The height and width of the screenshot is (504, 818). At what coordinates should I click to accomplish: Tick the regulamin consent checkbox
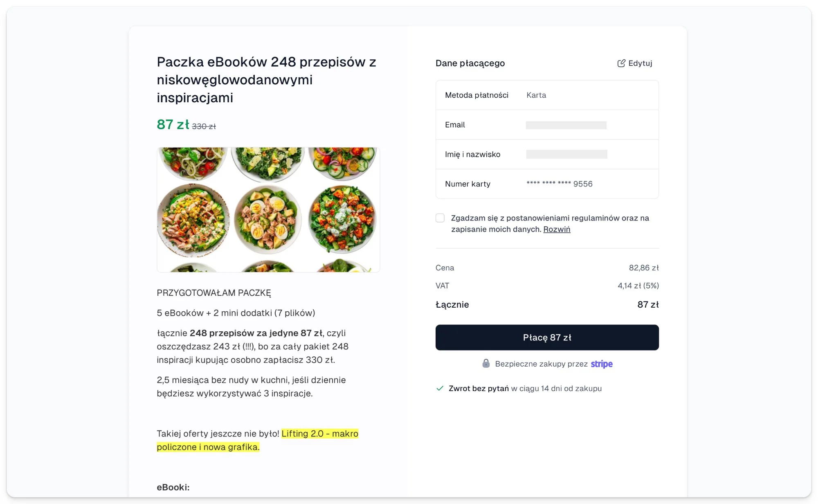pyautogui.click(x=440, y=218)
